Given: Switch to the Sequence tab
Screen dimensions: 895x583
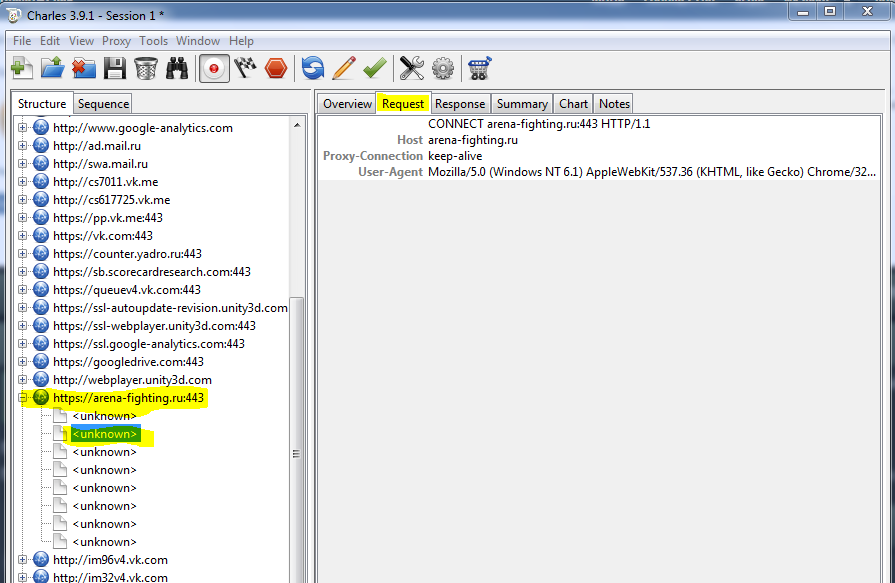Looking at the screenshot, I should coord(103,104).
